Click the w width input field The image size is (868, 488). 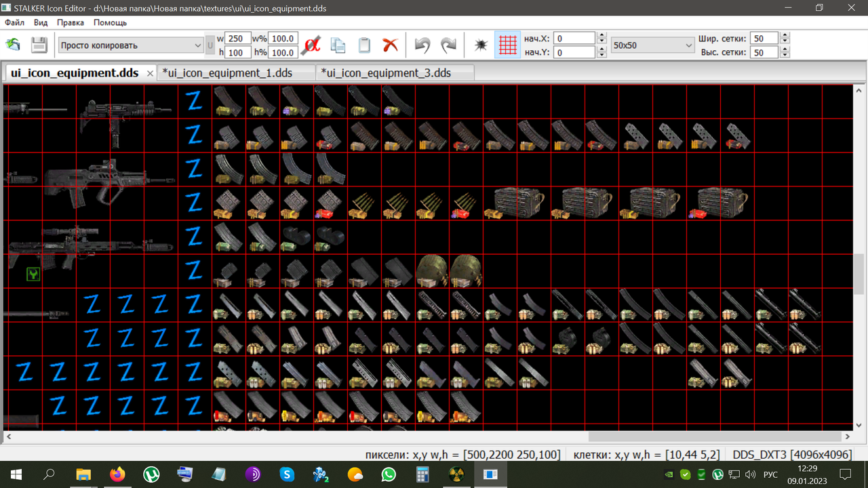click(x=237, y=39)
